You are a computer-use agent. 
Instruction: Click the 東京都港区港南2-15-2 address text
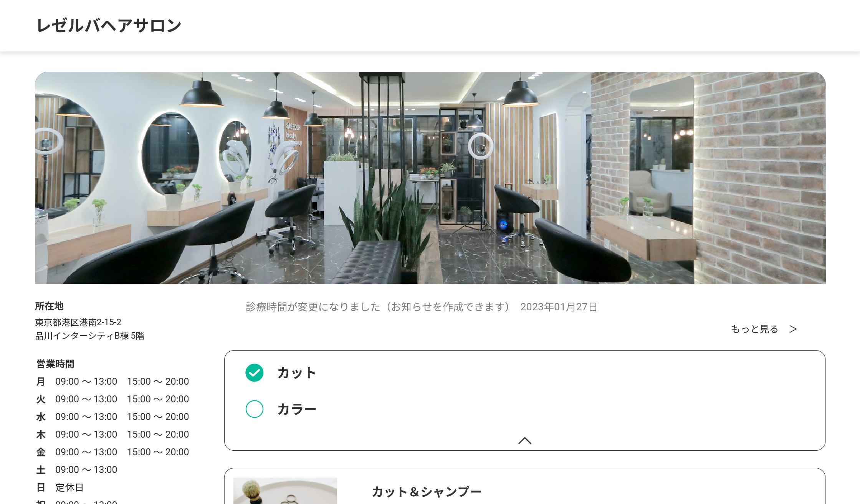click(x=78, y=322)
